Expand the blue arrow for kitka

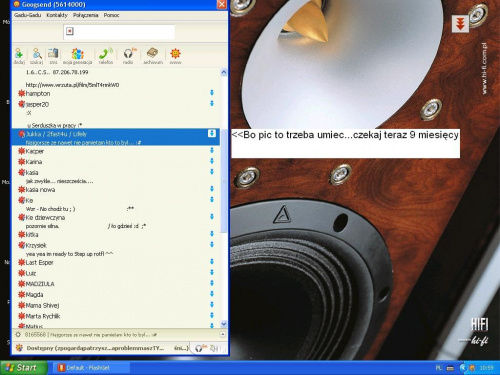pos(212,234)
